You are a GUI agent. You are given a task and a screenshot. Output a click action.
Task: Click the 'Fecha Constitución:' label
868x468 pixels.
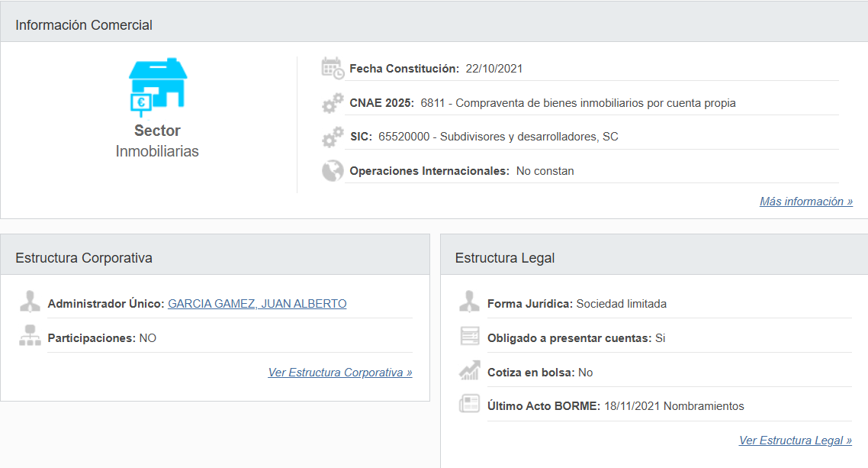coord(404,69)
